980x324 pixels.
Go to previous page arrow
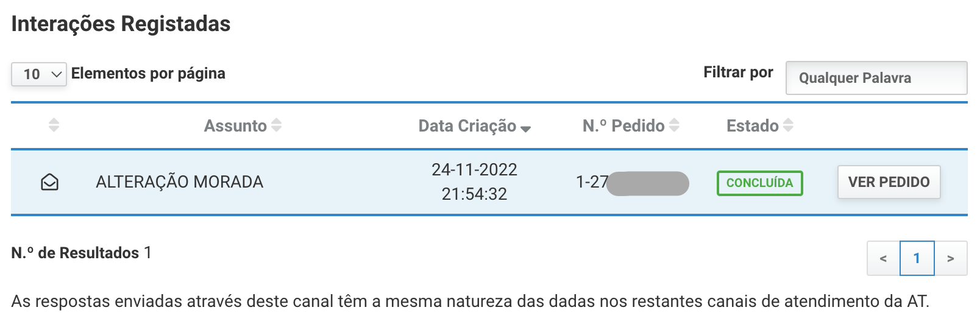(x=883, y=258)
